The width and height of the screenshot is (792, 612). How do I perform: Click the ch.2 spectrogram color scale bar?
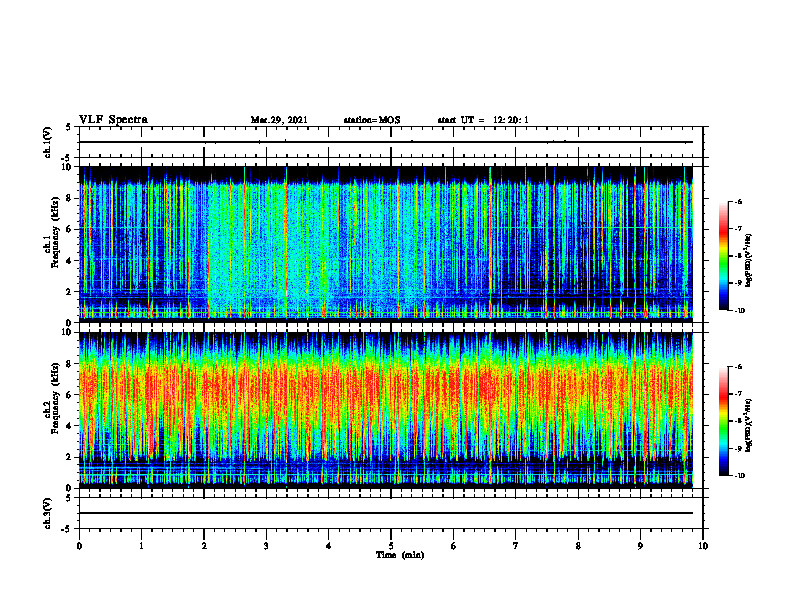[723, 421]
